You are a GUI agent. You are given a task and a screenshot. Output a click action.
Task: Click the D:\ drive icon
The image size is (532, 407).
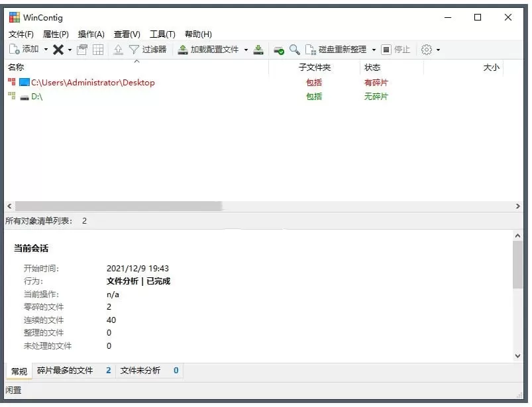click(25, 97)
